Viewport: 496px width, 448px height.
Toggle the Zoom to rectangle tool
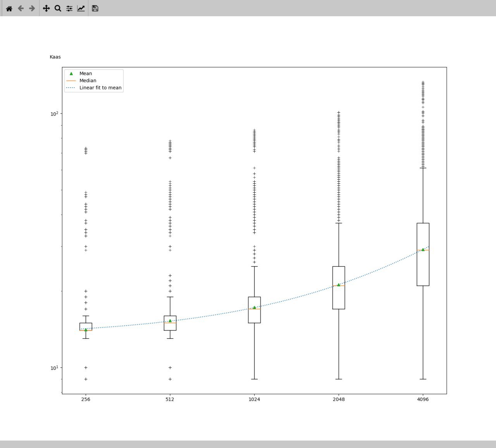click(58, 9)
